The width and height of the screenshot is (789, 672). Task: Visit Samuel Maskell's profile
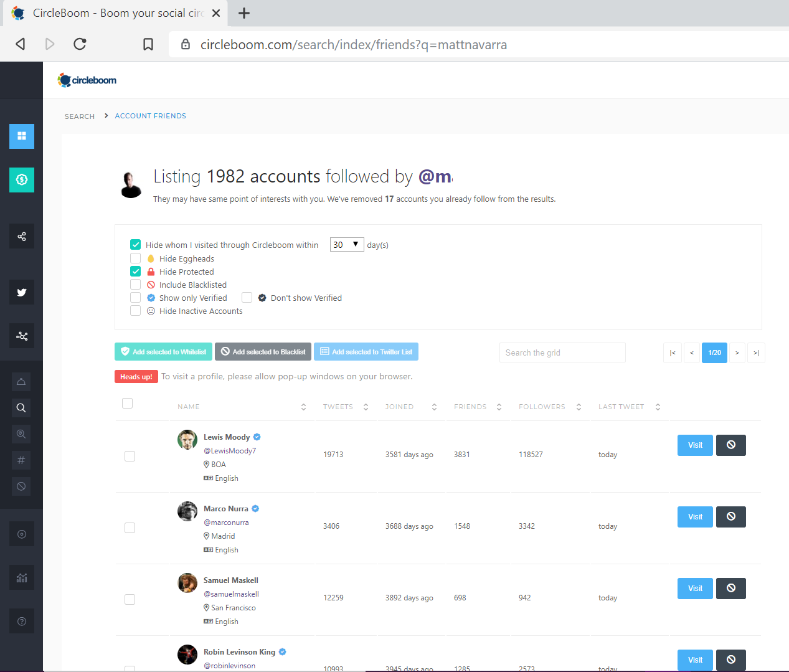click(695, 588)
